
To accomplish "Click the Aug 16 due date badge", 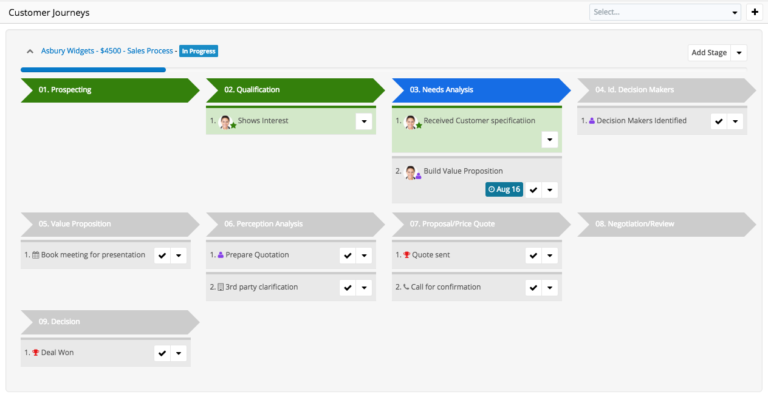I will click(x=504, y=190).
